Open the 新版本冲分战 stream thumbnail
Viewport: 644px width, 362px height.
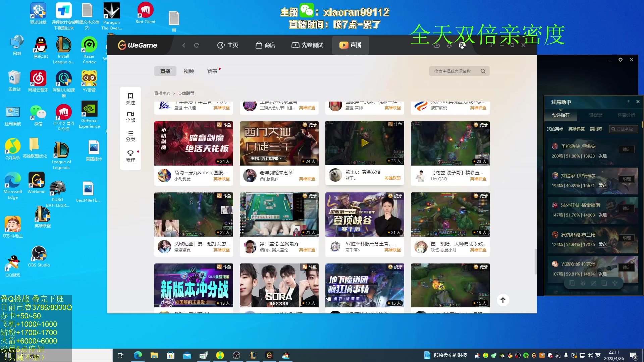(x=194, y=286)
